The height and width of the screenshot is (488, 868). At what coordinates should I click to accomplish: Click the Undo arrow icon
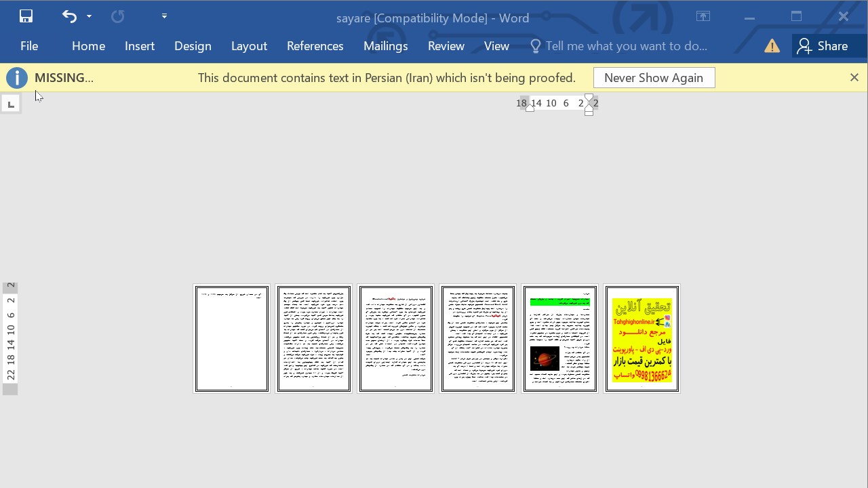(69, 16)
